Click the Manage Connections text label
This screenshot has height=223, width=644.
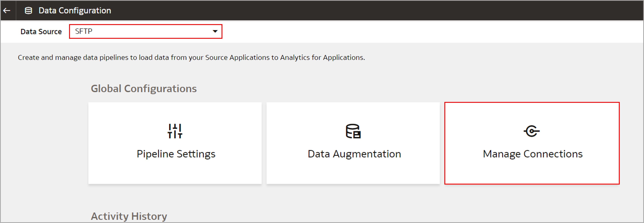pos(532,154)
